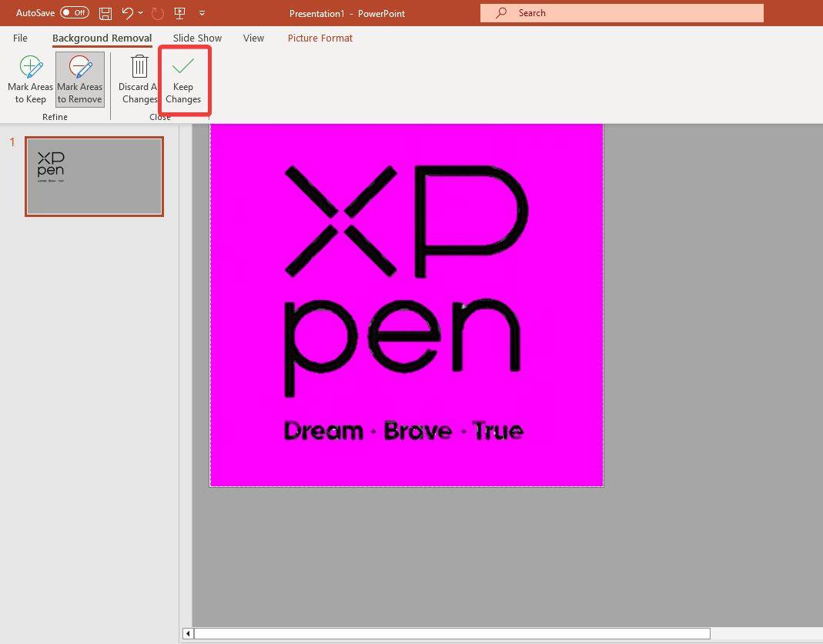Viewport: 823px width, 644px height.
Task: Start slideshow from beginning via quick access icon
Action: point(180,13)
